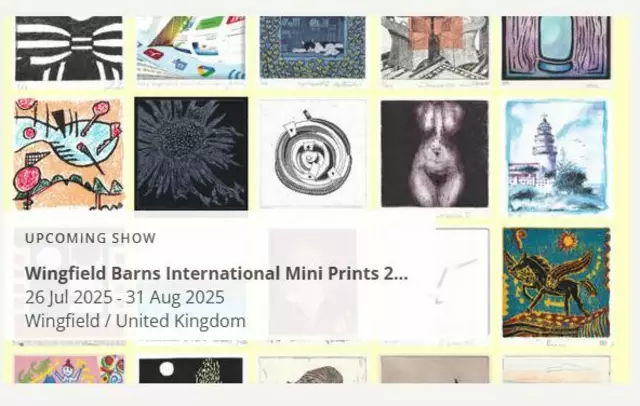This screenshot has width=640, height=406.
Task: Open the colorful abstract fish and flowers print
Action: point(69,154)
